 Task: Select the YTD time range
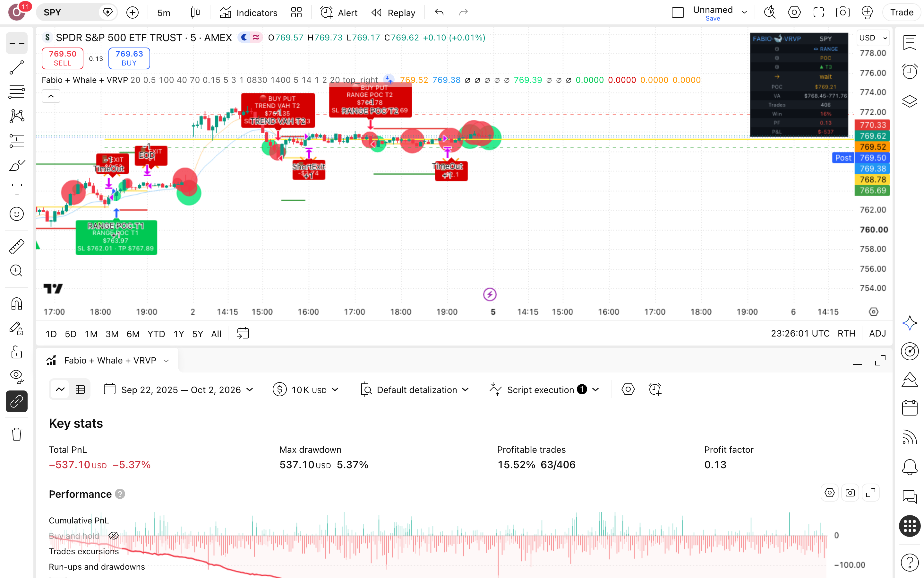pos(156,334)
